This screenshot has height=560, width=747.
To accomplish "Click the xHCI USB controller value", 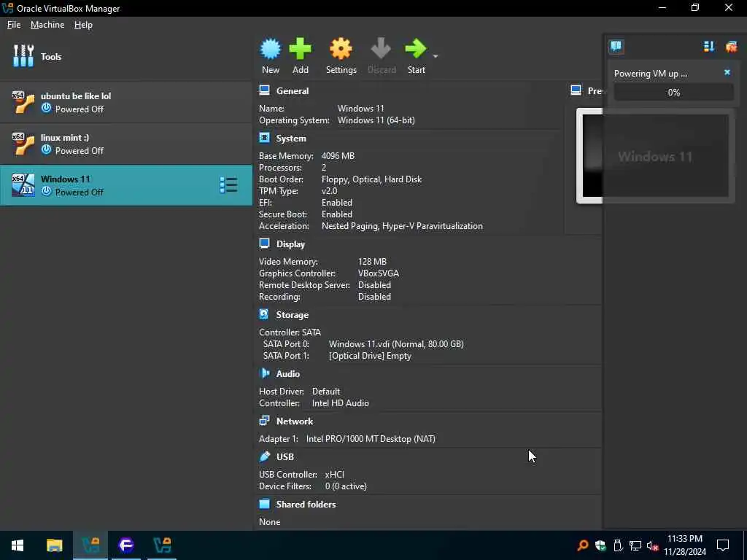I will point(334,474).
